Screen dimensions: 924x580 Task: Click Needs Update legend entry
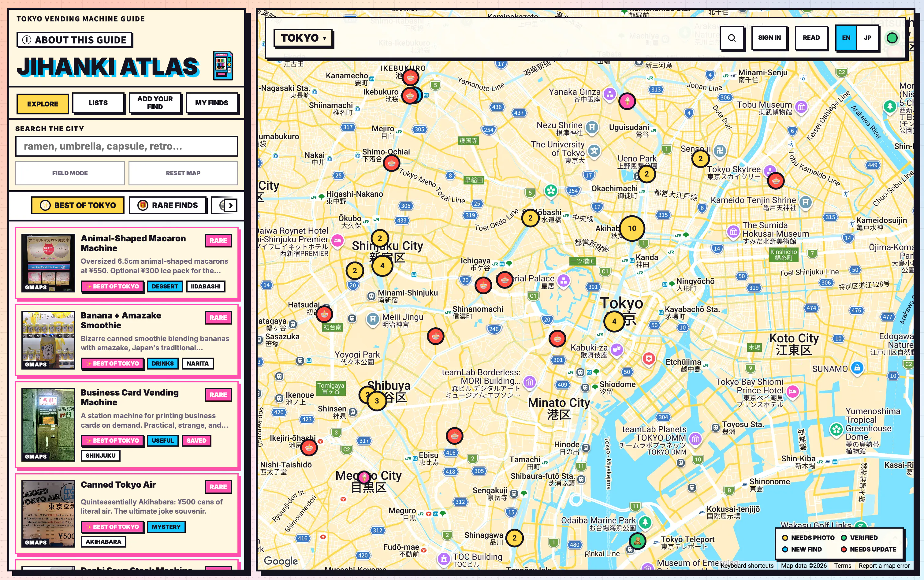pyautogui.click(x=869, y=549)
